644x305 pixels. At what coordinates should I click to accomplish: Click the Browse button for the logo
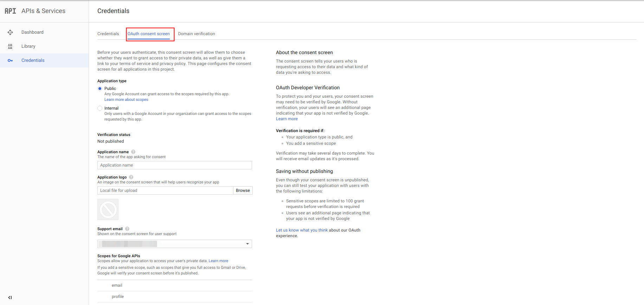[243, 190]
